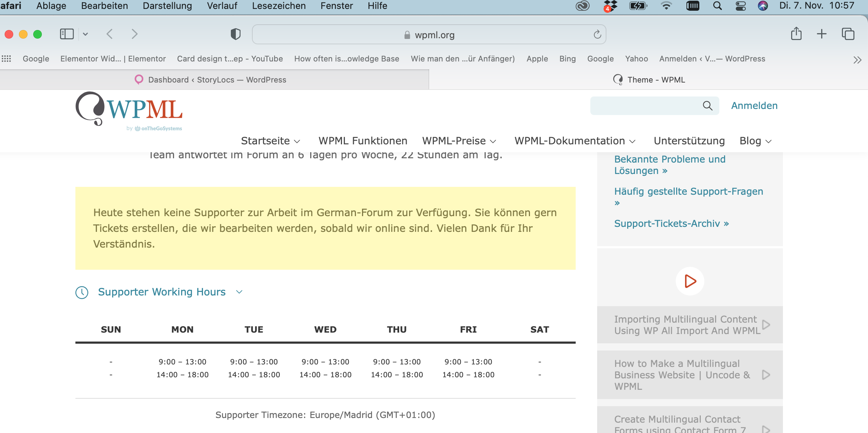Open the Verlauf menu

222,6
